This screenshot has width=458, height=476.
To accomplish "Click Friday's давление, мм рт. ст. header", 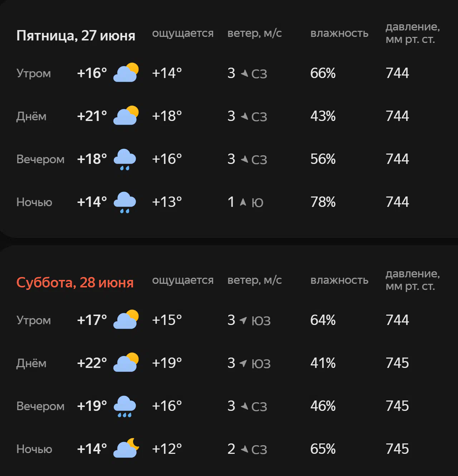I will click(413, 33).
